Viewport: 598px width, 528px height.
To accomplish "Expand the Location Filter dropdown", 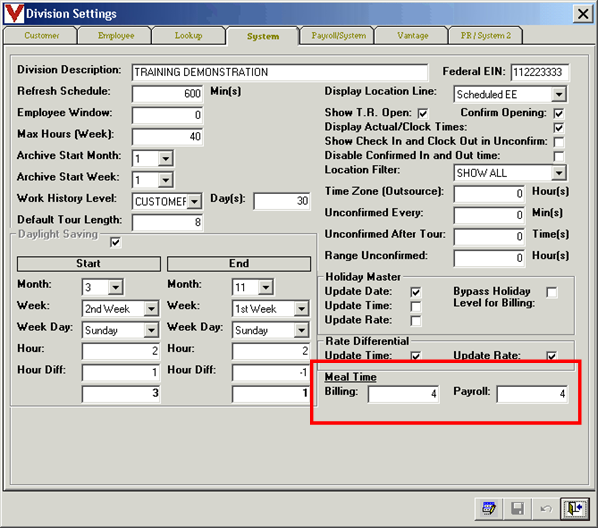I will tap(559, 173).
